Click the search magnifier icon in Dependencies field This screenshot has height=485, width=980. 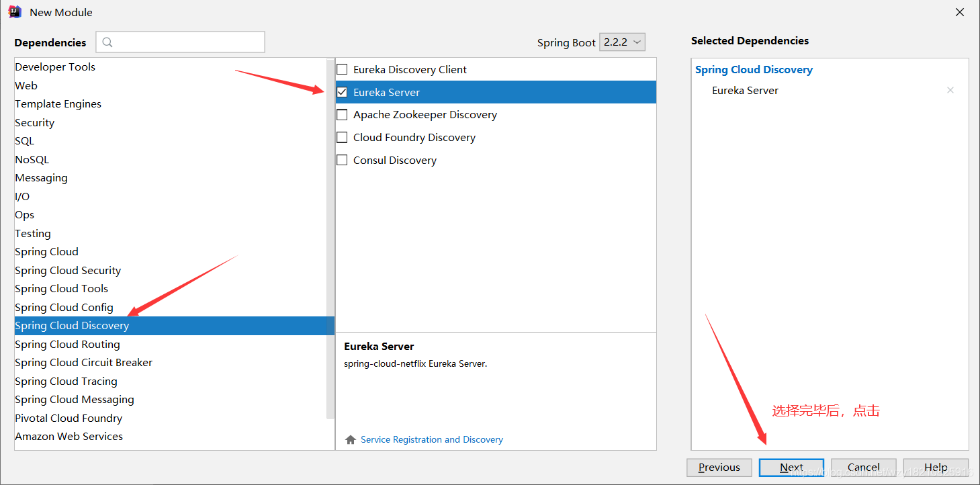[x=107, y=42]
